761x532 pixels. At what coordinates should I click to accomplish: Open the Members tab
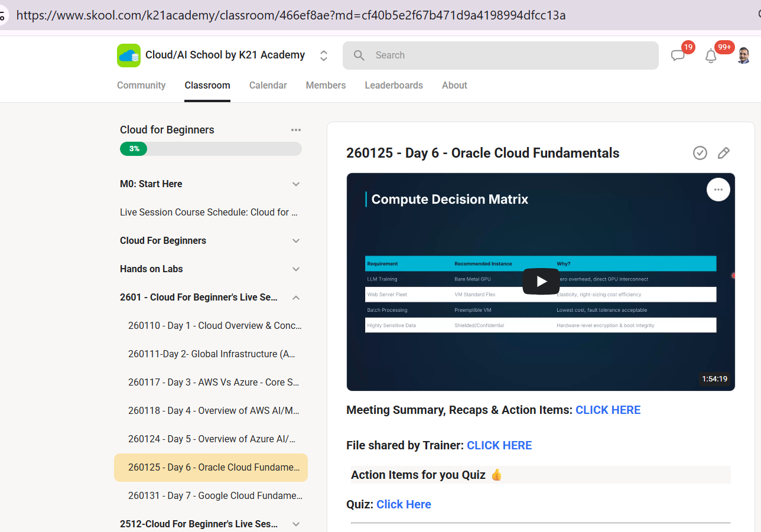coord(326,85)
